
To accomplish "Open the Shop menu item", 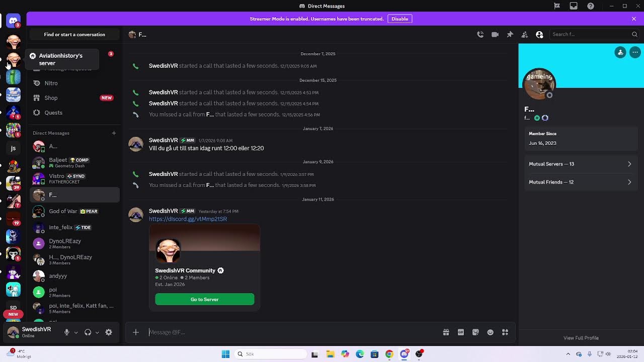I will 75,98.
